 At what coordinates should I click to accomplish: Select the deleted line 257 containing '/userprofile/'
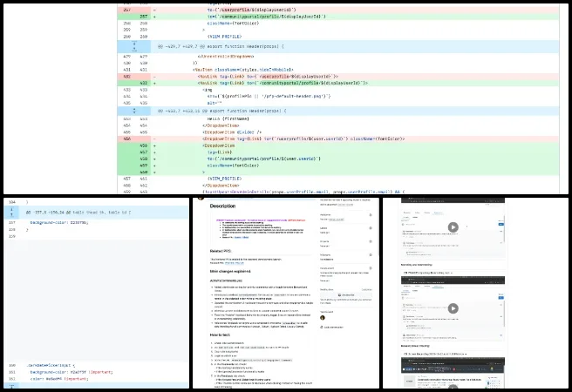338,10
